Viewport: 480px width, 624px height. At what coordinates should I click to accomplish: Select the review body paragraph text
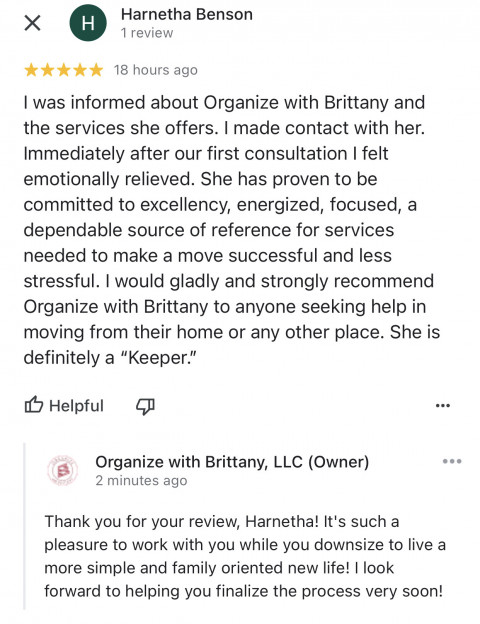(232, 230)
